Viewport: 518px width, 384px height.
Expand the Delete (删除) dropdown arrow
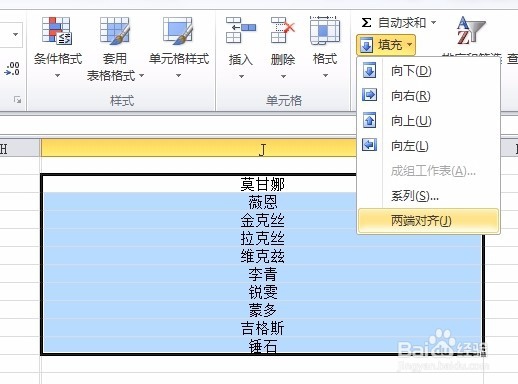(x=283, y=76)
